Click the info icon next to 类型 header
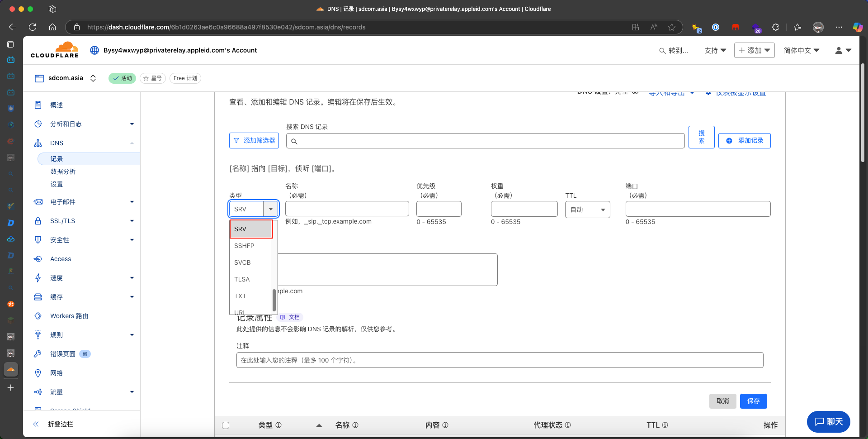Screen dimensions: 868x439 pos(278,425)
